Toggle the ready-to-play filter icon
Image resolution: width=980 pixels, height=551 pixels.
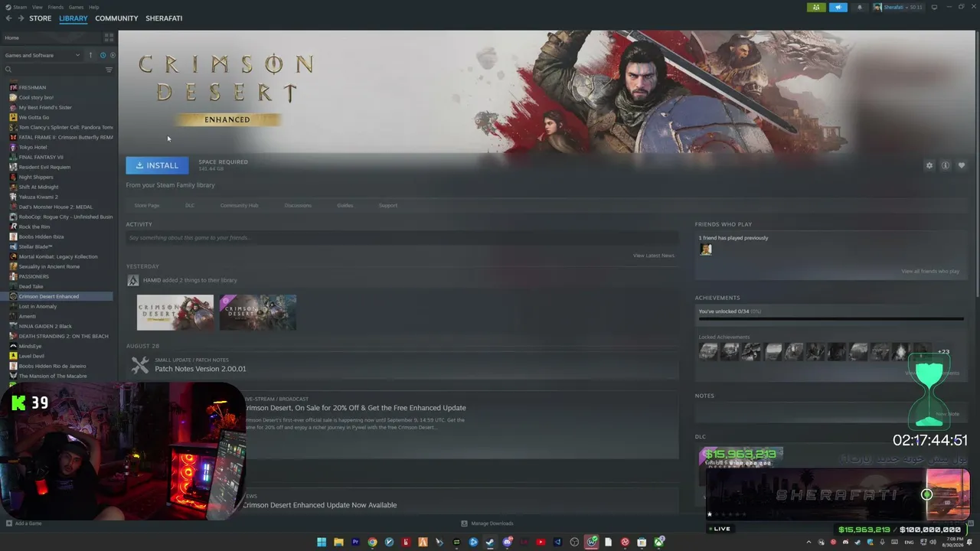click(x=113, y=55)
